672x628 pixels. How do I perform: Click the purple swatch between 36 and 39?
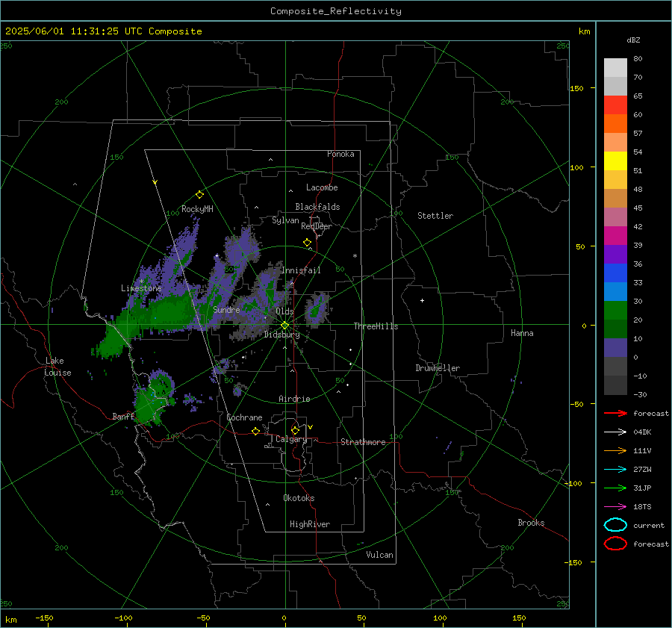[x=615, y=254]
